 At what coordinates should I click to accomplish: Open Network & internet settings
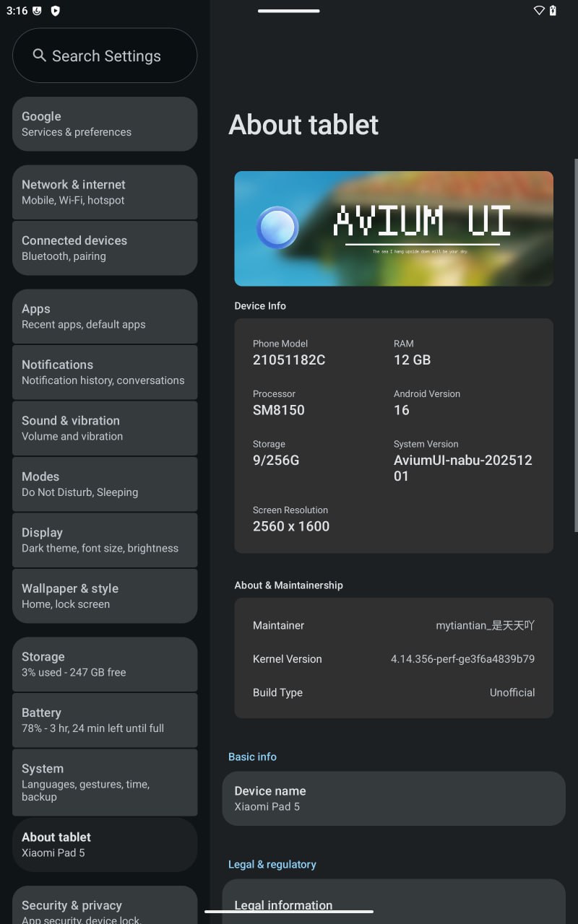click(105, 192)
